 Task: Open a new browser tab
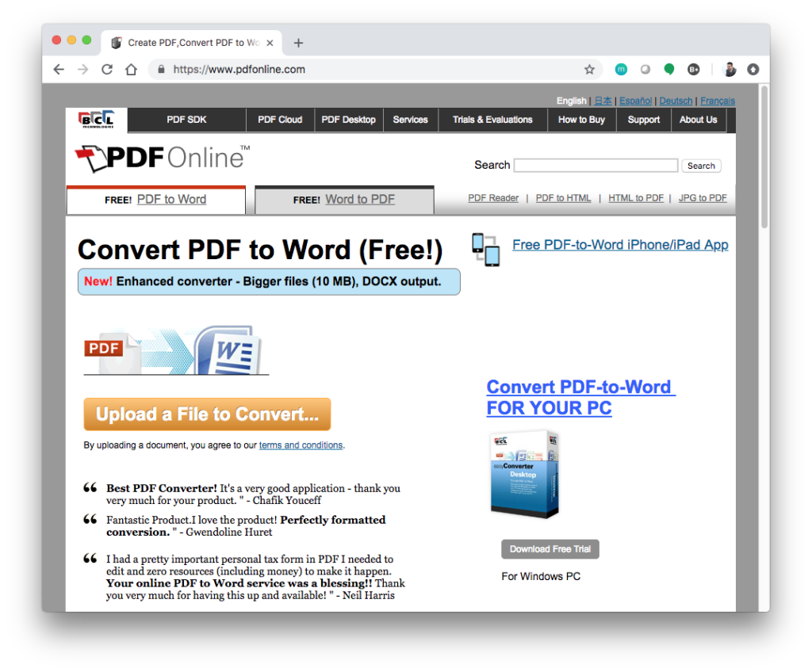298,43
